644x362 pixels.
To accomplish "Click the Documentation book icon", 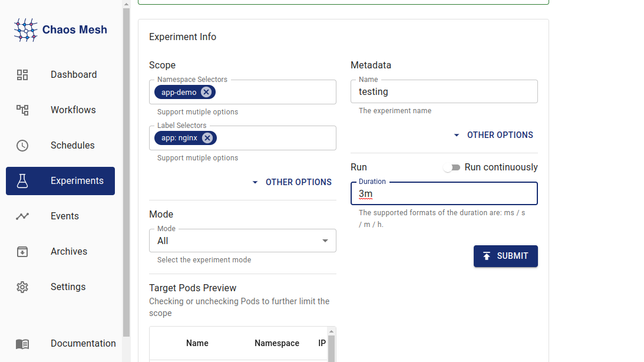I will (x=22, y=344).
